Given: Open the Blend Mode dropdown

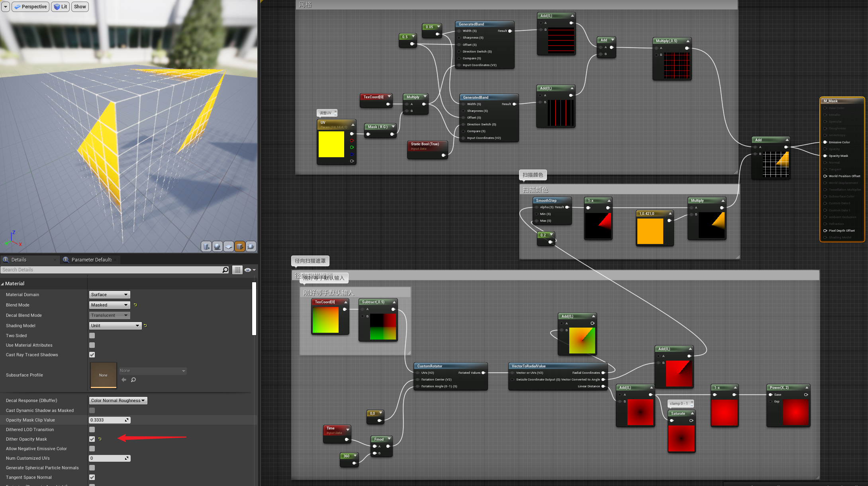Looking at the screenshot, I should [x=110, y=305].
